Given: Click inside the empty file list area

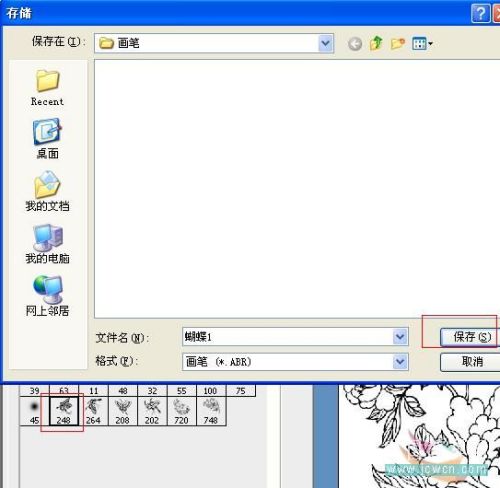Looking at the screenshot, I should pos(297,188).
